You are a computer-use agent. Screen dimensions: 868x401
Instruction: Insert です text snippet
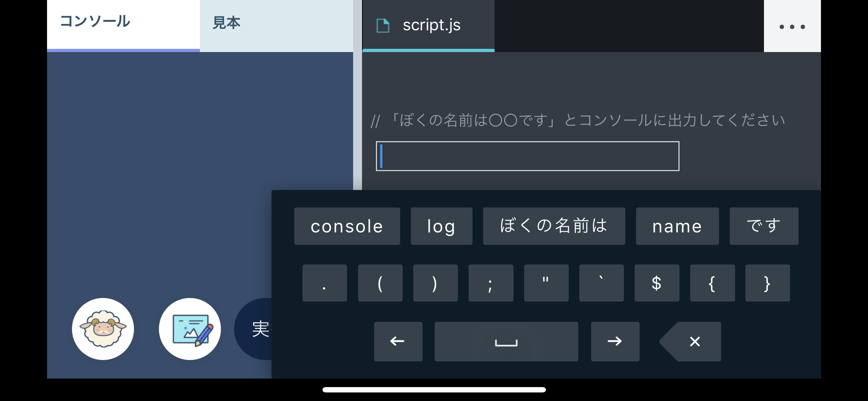(x=764, y=226)
